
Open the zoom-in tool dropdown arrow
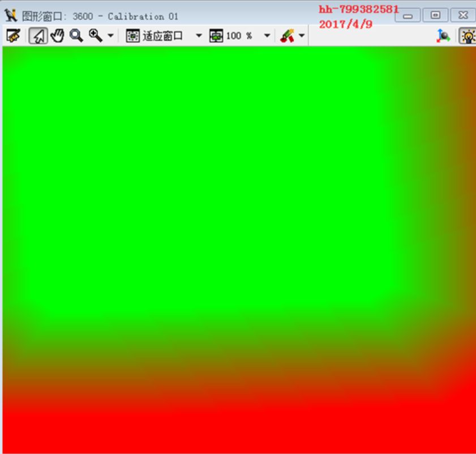pos(111,36)
